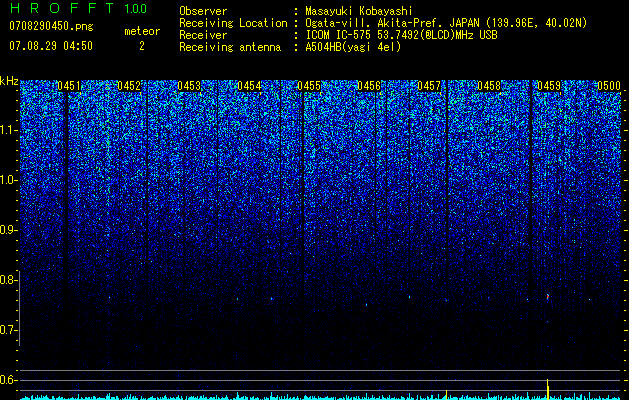Click the 0453 time marker
Image resolution: width=629 pixels, height=400 pixels.
coord(189,86)
